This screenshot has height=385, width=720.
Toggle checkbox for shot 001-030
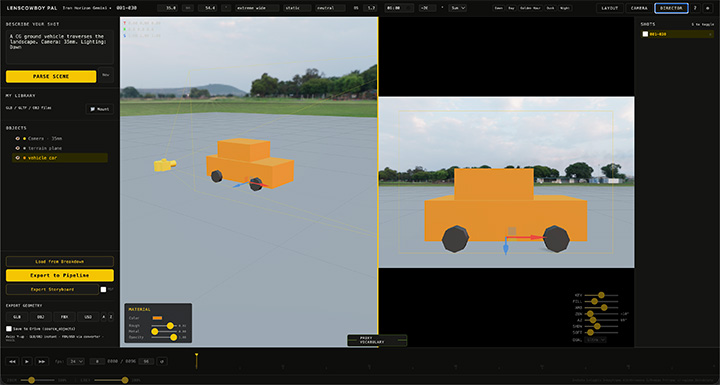[645, 34]
